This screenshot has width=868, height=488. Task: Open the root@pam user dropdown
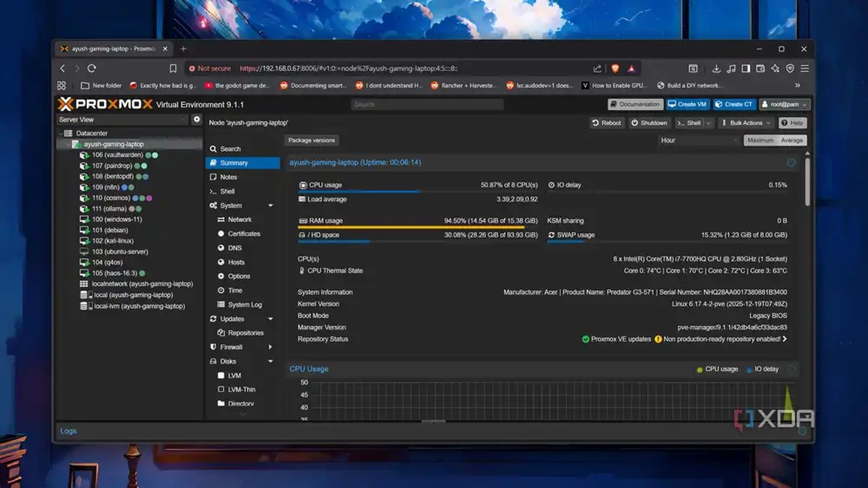[784, 104]
